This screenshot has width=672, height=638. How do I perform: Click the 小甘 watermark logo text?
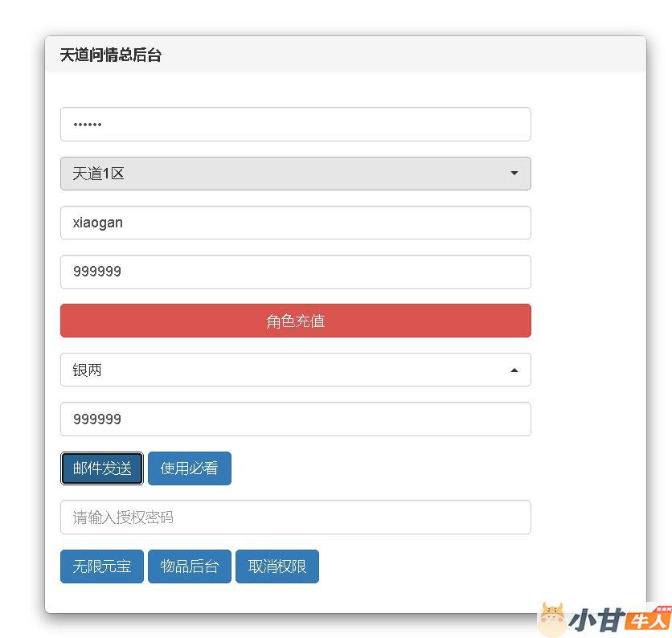point(596,620)
